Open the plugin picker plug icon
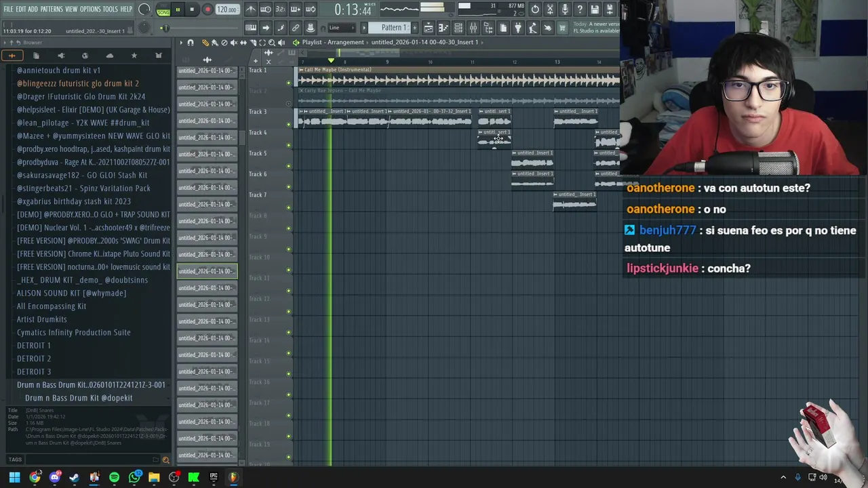This screenshot has height=488, width=868. pyautogui.click(x=517, y=28)
